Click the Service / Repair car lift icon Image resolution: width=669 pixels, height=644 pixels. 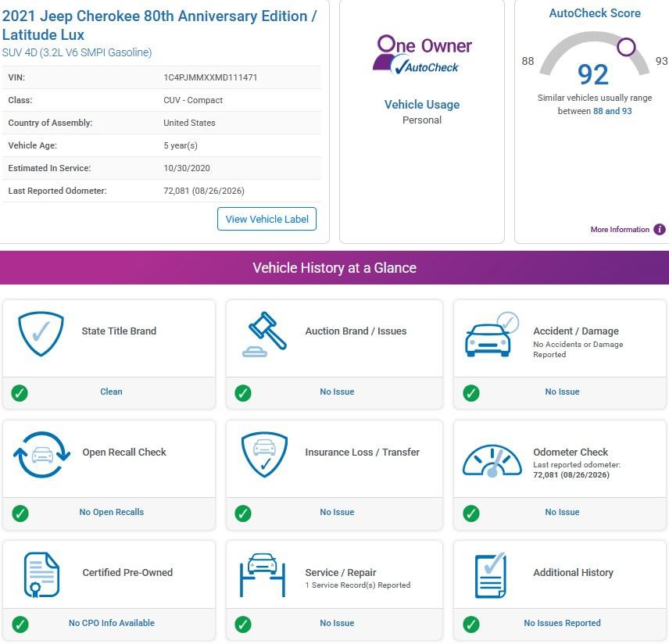263,575
